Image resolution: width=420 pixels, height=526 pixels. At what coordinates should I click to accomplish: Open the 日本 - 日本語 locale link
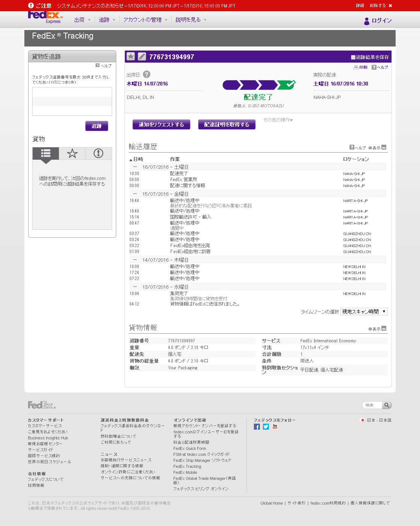[379, 420]
